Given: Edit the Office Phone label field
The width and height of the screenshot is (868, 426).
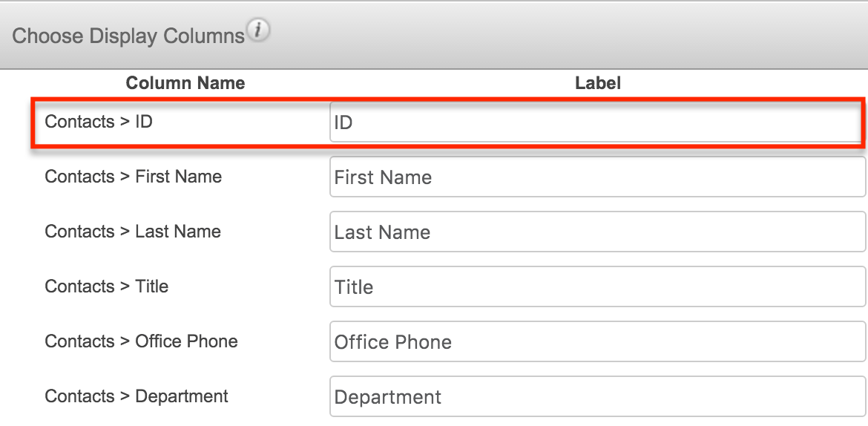Looking at the screenshot, I should (x=597, y=342).
